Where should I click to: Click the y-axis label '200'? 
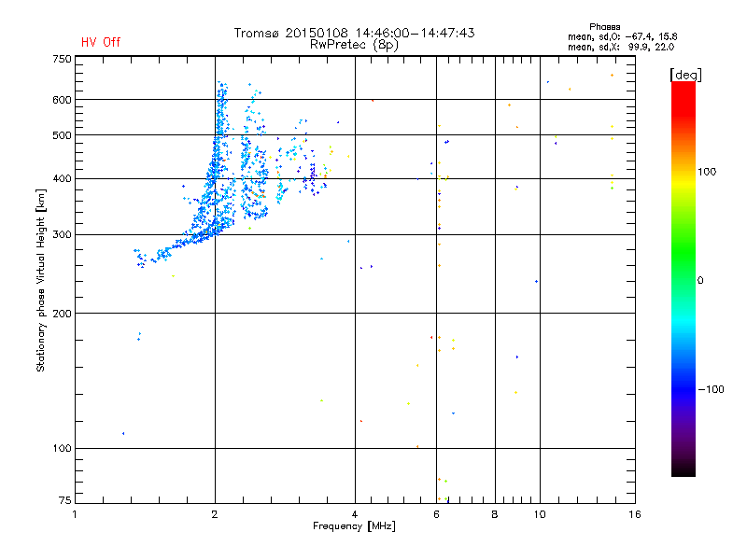(x=62, y=314)
